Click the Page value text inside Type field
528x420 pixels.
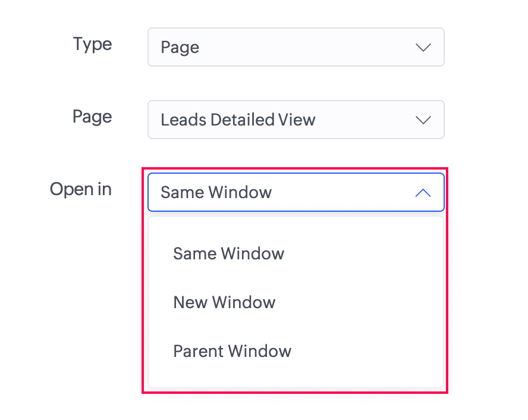(180, 48)
